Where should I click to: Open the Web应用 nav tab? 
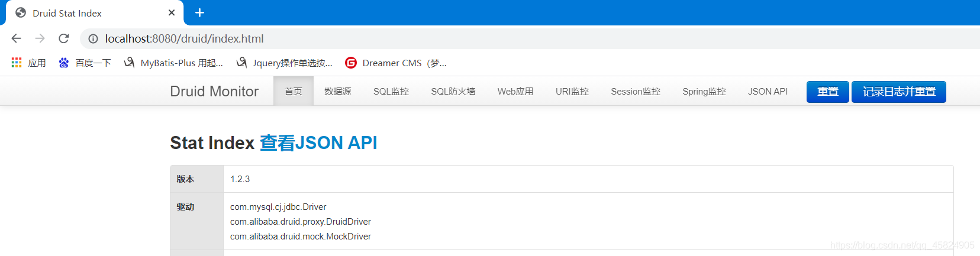click(x=515, y=91)
